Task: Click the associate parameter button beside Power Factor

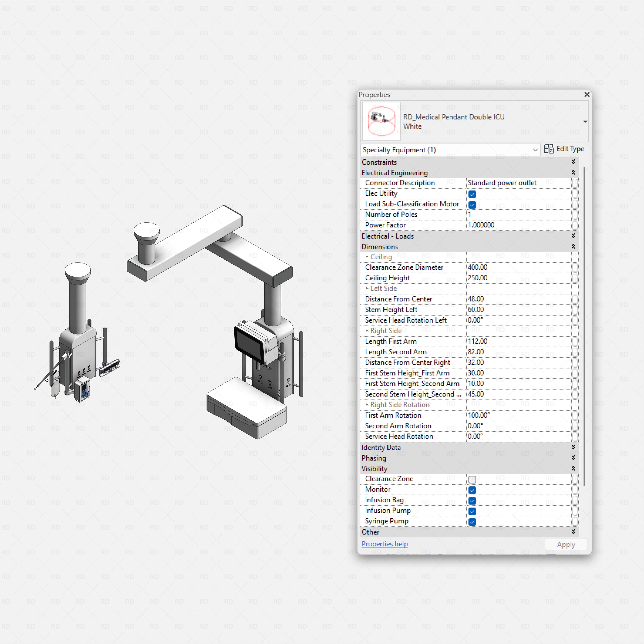Action: point(575,225)
